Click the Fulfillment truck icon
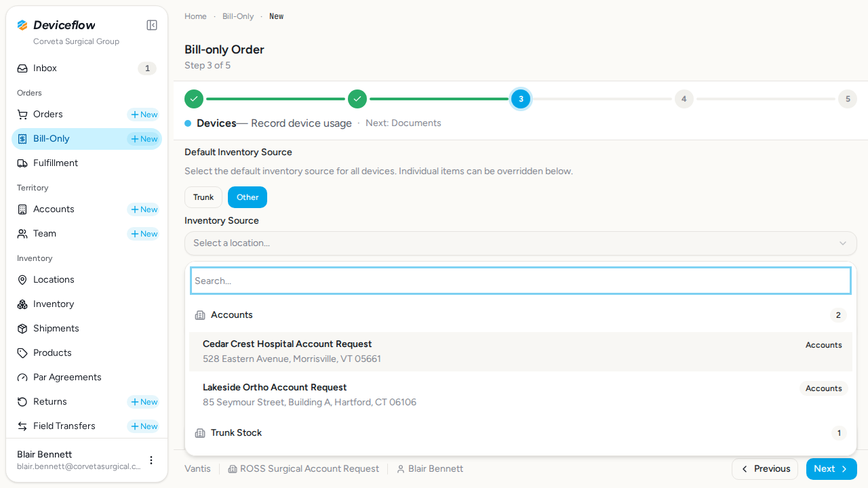This screenshot has width=868, height=488. (22, 163)
